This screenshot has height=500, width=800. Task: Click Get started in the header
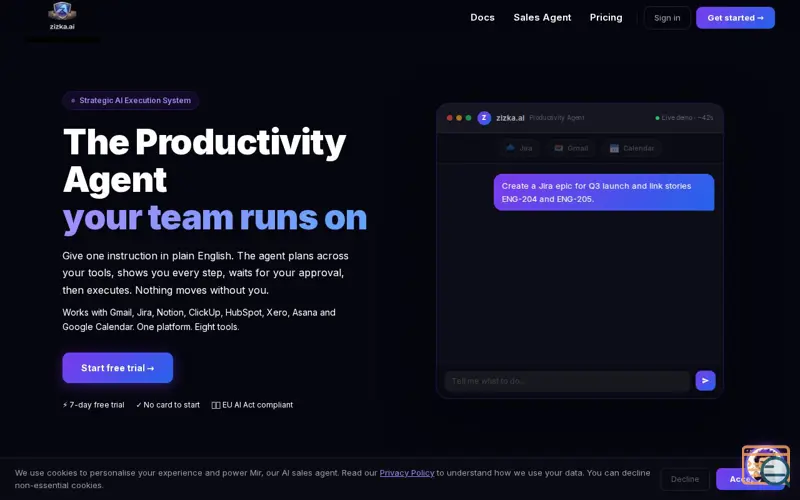735,18
